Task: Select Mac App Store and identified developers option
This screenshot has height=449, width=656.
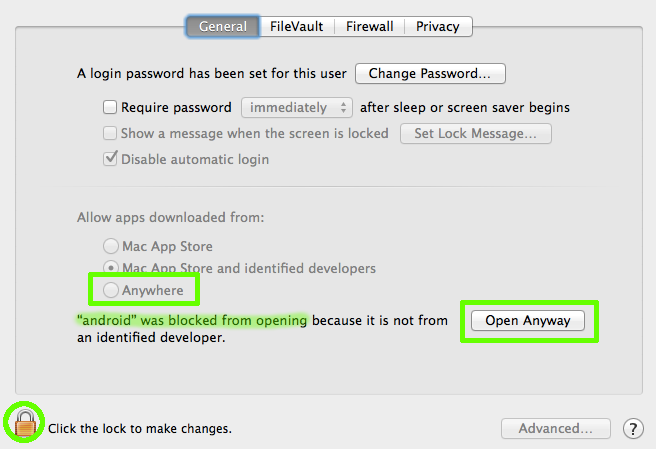Action: pos(111,267)
